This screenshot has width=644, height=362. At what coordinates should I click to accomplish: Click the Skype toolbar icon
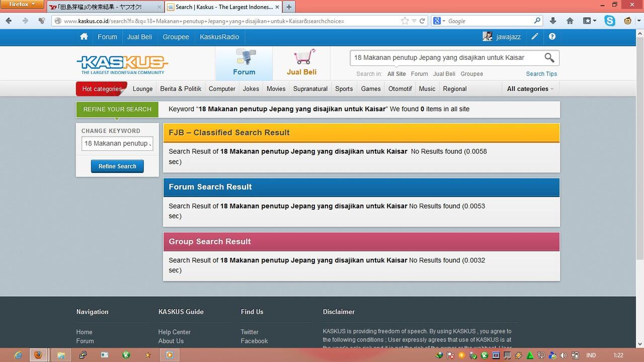pyautogui.click(x=610, y=21)
